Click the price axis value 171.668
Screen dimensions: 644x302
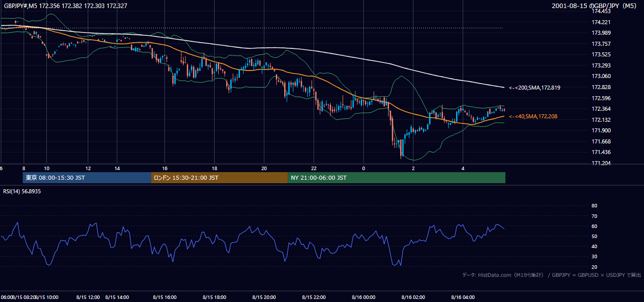point(601,141)
